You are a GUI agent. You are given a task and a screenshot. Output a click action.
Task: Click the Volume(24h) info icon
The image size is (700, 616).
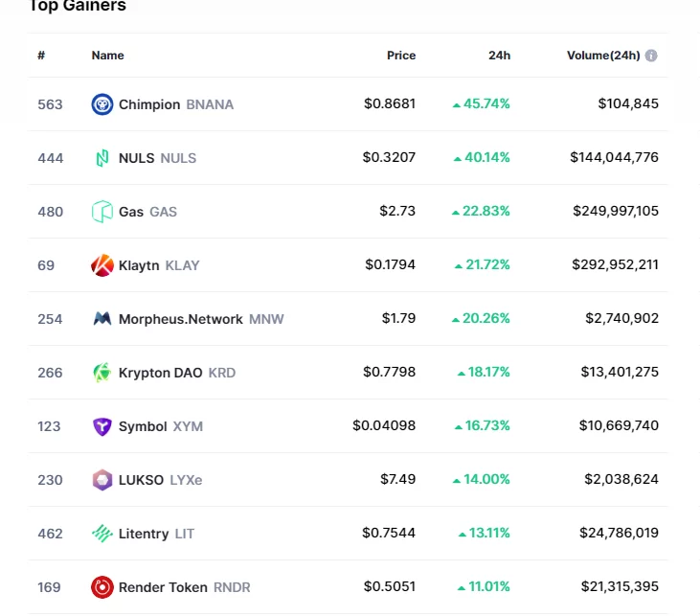tap(651, 56)
